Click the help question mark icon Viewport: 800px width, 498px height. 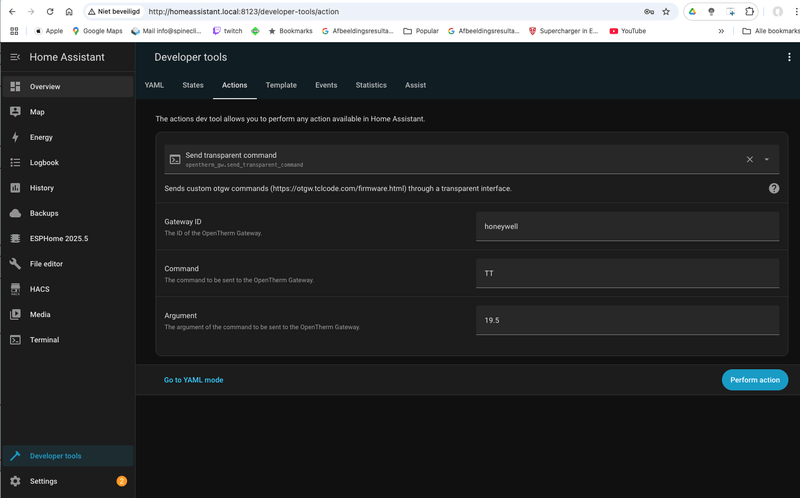(774, 188)
